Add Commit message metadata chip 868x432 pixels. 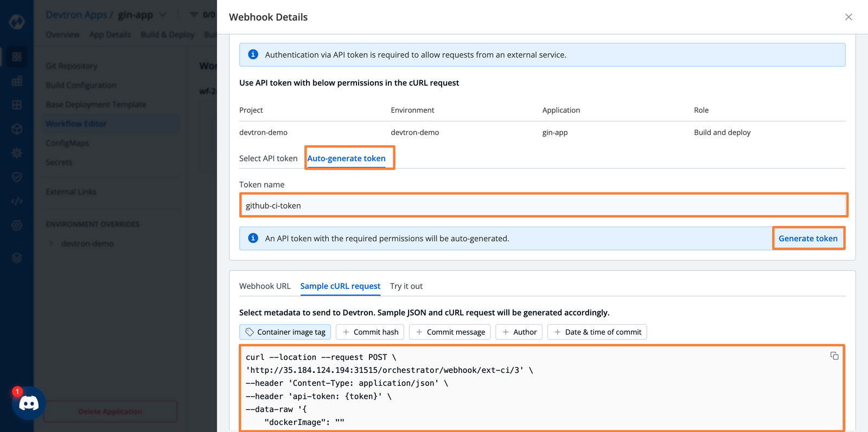click(x=450, y=332)
